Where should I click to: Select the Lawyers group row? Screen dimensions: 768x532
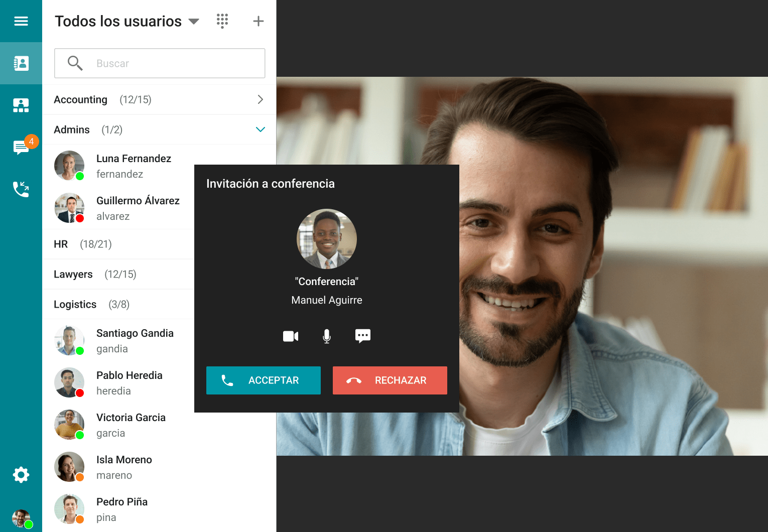point(118,274)
